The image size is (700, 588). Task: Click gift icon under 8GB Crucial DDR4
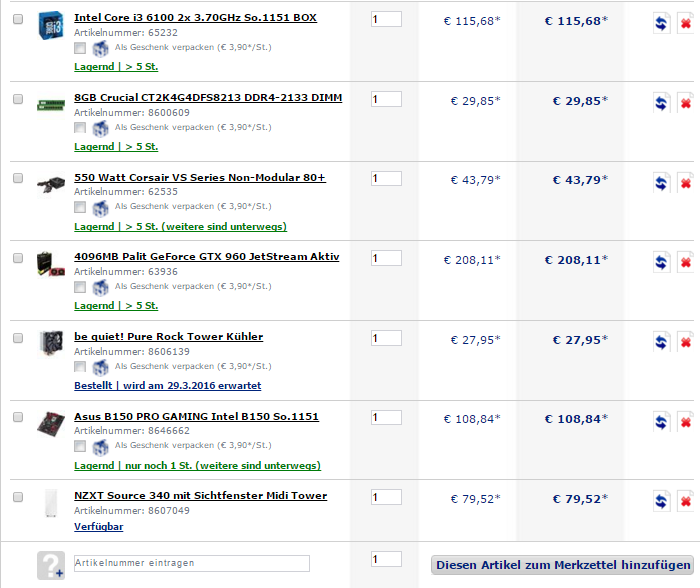click(x=100, y=128)
